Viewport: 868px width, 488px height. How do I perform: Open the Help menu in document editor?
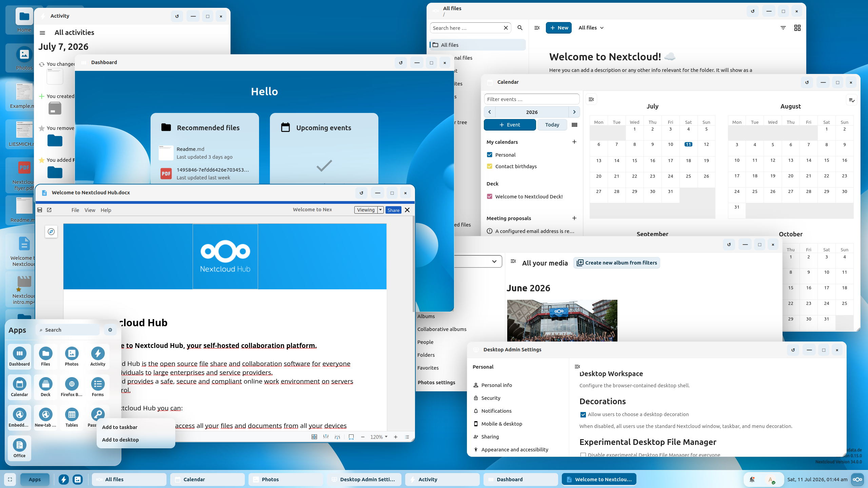(x=106, y=210)
